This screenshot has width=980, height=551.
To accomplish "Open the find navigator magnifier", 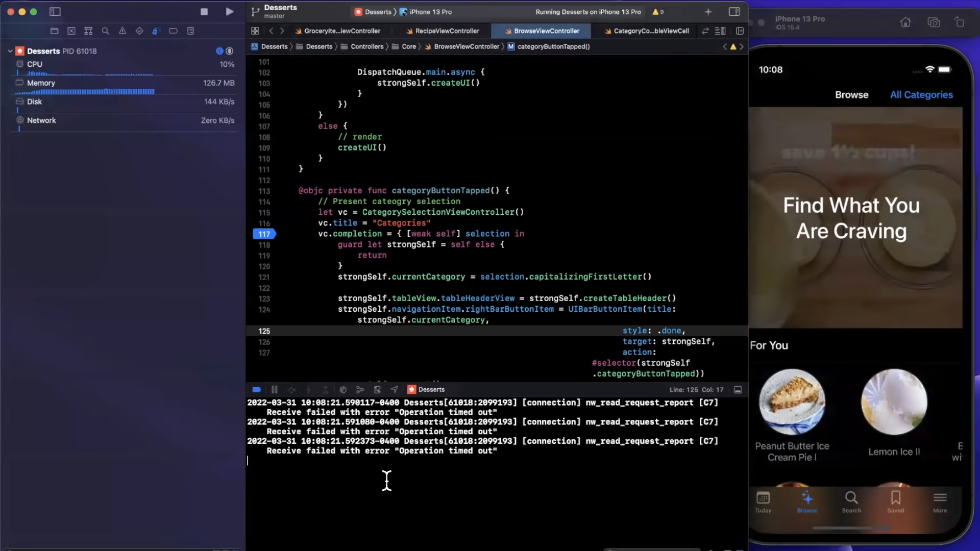I will 106,31.
